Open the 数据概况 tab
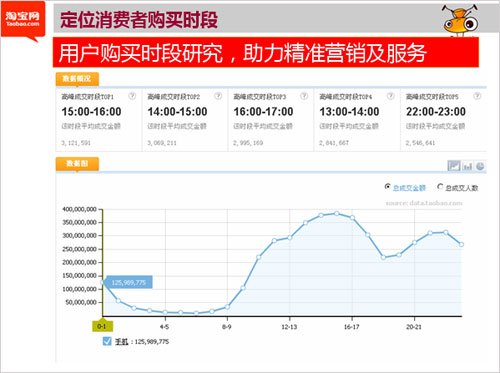The width and height of the screenshot is (500, 373). pos(77,79)
